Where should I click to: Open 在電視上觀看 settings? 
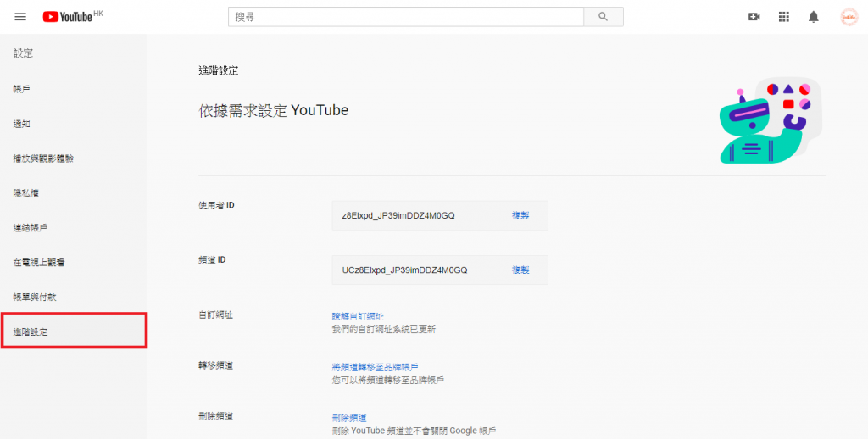(39, 263)
